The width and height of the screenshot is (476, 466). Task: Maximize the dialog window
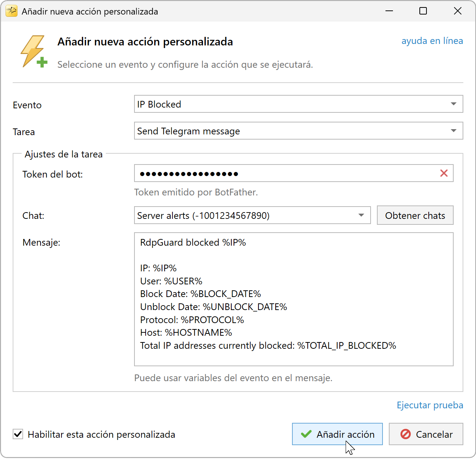[x=423, y=11]
